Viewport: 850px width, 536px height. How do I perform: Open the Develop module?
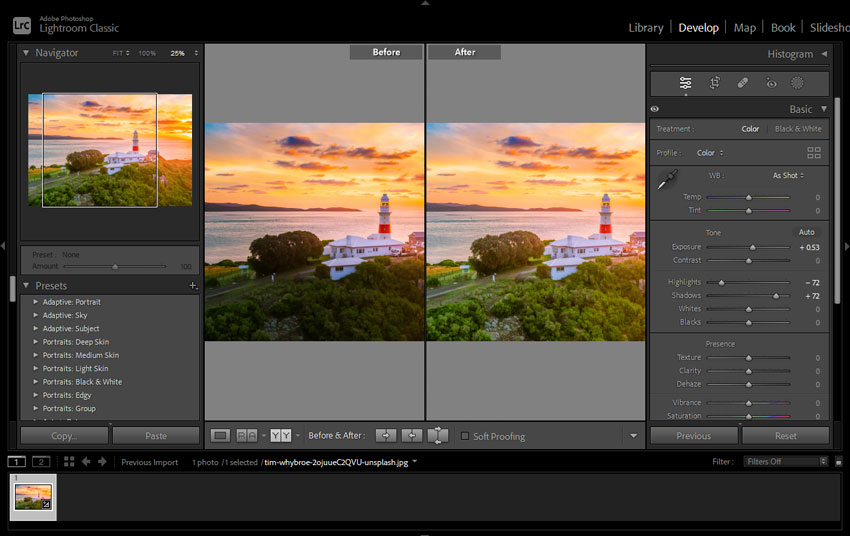tap(698, 28)
